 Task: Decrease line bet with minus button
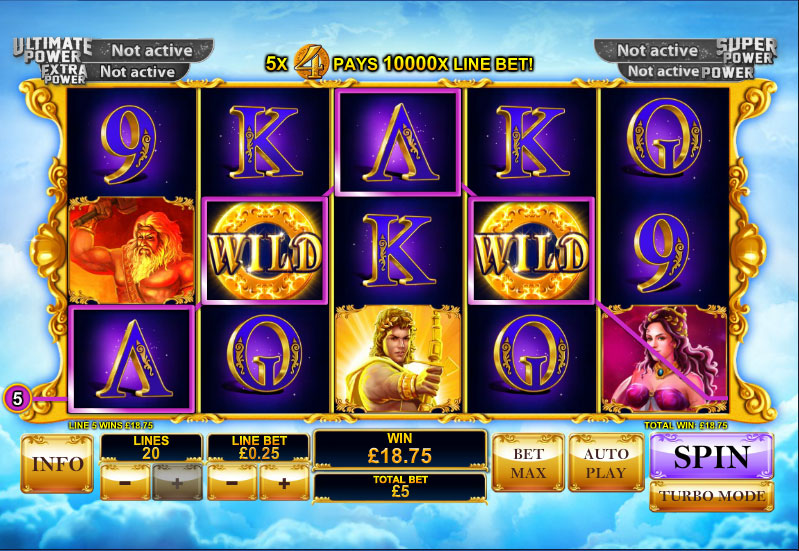(232, 482)
